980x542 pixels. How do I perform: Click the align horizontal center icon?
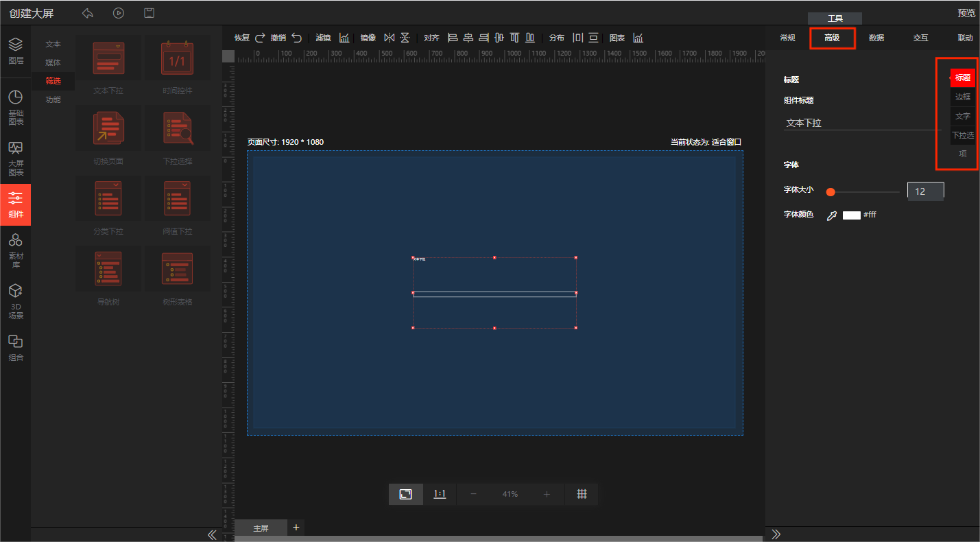click(468, 38)
